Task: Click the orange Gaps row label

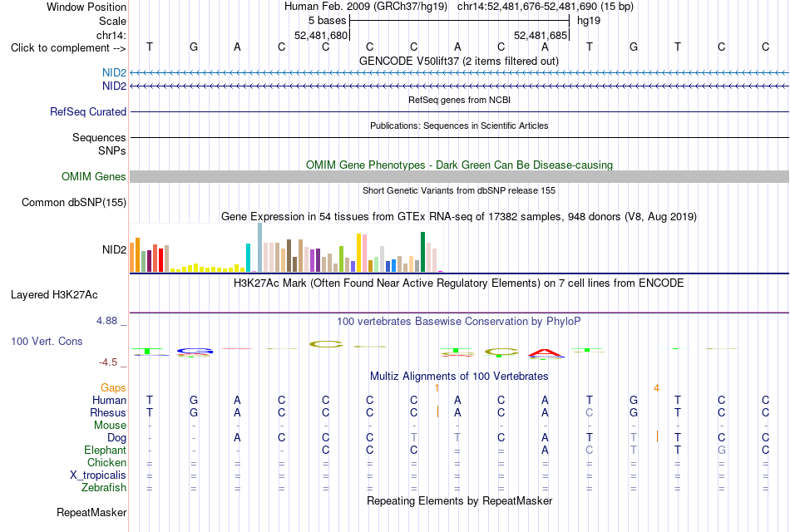Action: click(113, 387)
